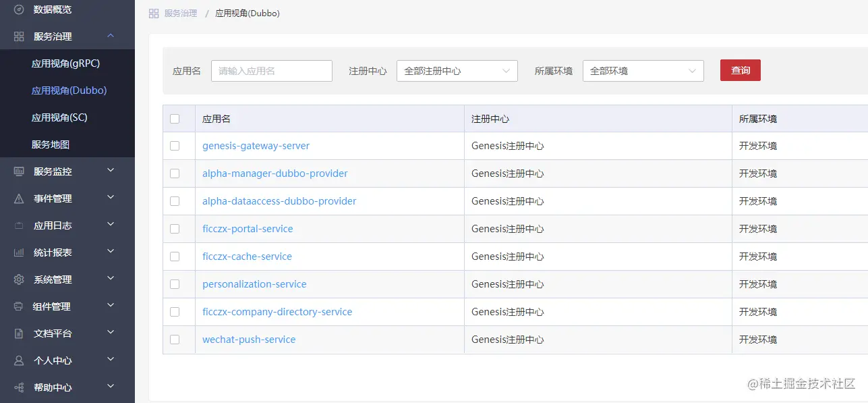Click the 事件管理 warning triangle icon

coord(19,198)
